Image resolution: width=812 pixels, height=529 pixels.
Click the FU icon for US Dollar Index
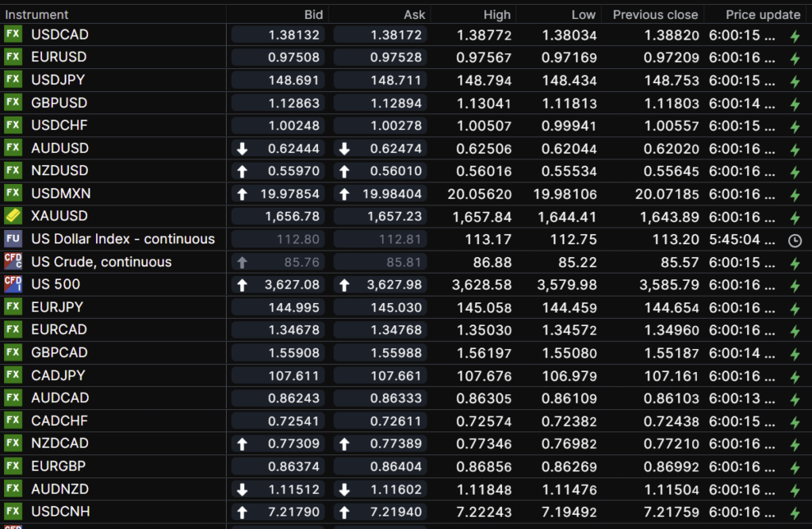13,239
